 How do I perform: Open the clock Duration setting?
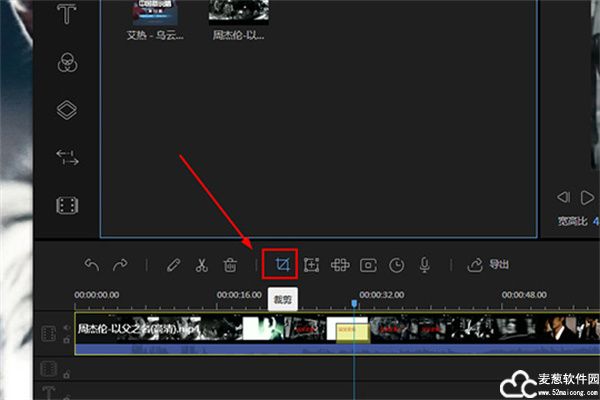397,265
